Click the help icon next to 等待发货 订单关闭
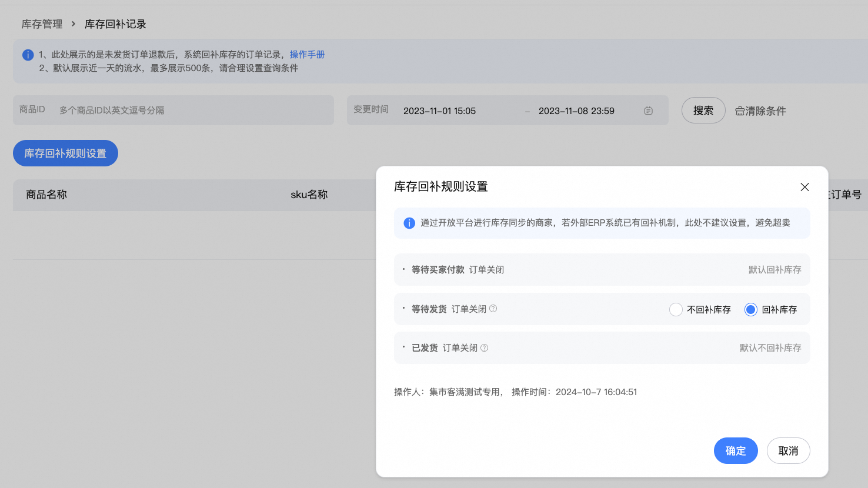 click(493, 309)
